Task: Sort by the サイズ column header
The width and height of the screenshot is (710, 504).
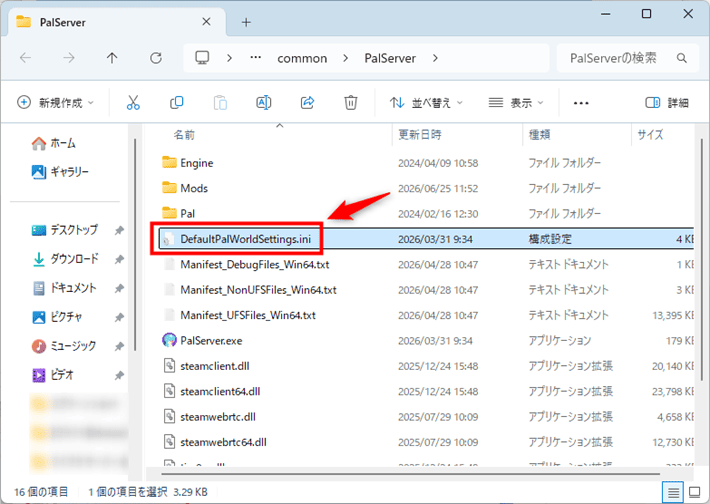Action: tap(650, 134)
